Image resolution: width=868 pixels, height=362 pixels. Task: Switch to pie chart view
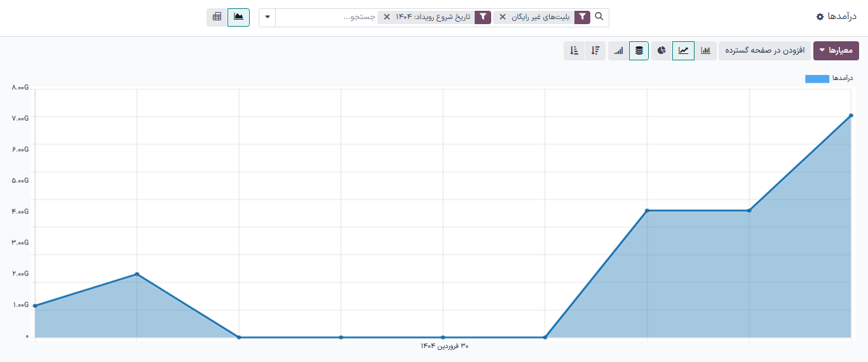661,51
